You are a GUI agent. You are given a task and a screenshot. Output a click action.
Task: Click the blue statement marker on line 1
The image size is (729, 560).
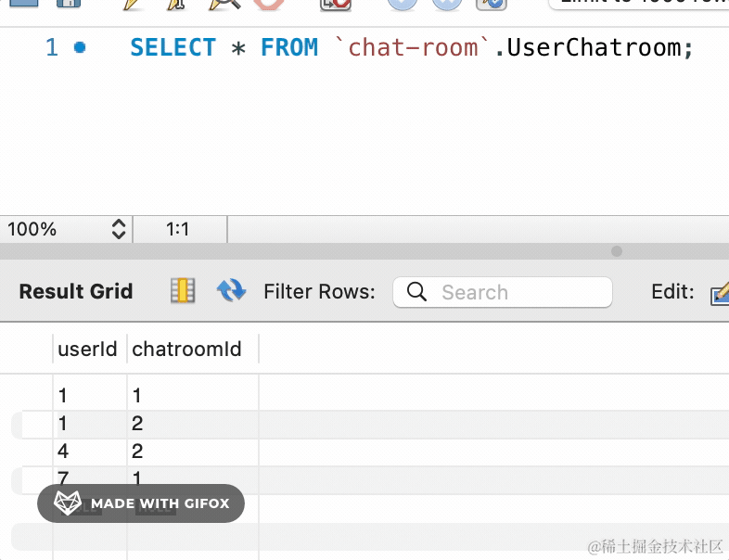80,47
